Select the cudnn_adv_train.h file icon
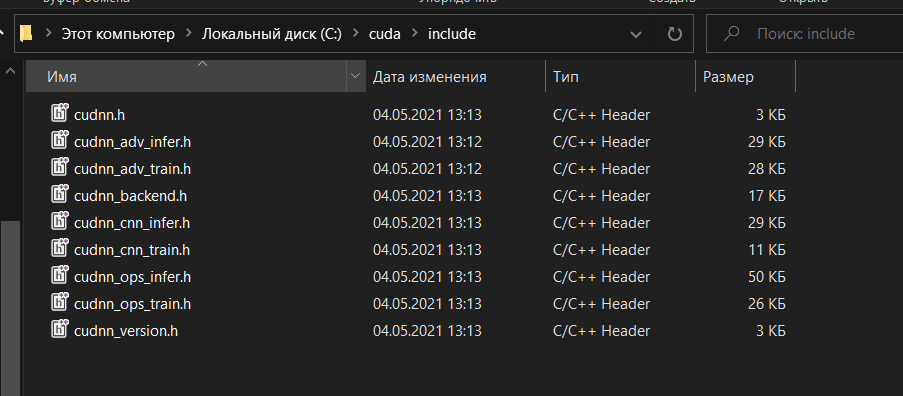Screen dimensions: 903x396 (60, 167)
